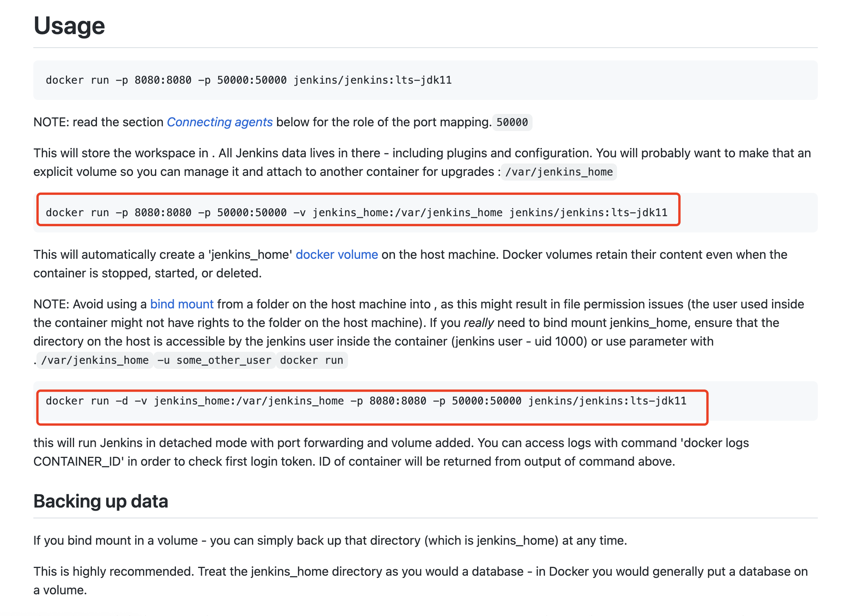Click the Backing up data heading
862x616 pixels.
pyautogui.click(x=101, y=501)
